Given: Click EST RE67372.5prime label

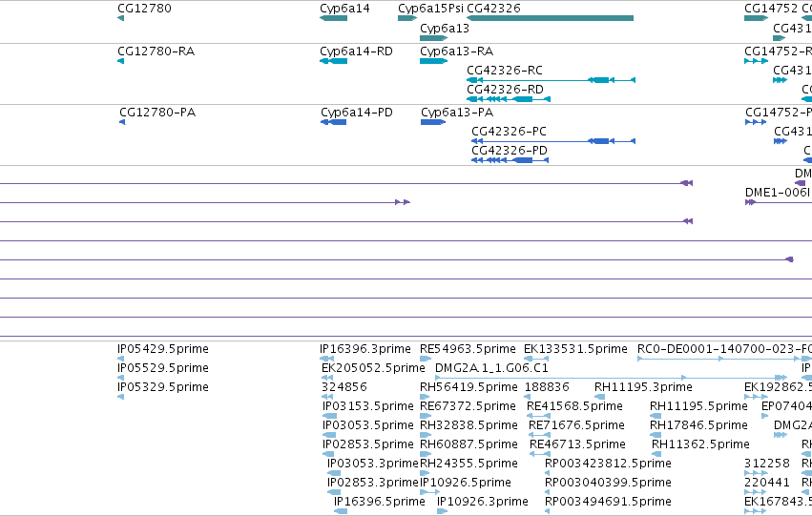Looking at the screenshot, I should click(x=468, y=406).
